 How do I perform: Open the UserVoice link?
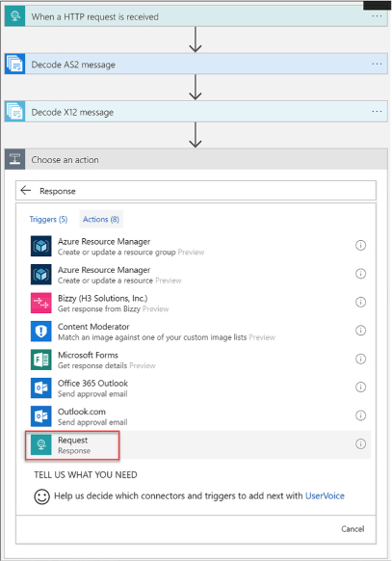pyautogui.click(x=325, y=495)
